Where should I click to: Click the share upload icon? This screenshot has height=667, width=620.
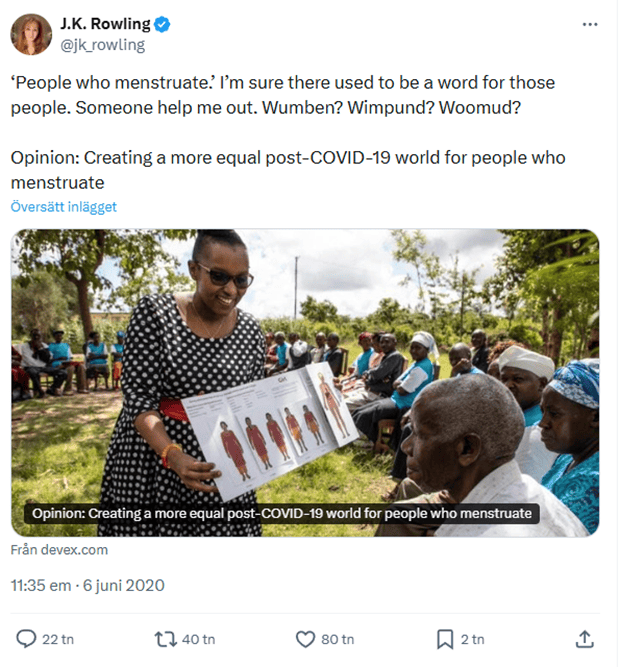click(x=585, y=639)
